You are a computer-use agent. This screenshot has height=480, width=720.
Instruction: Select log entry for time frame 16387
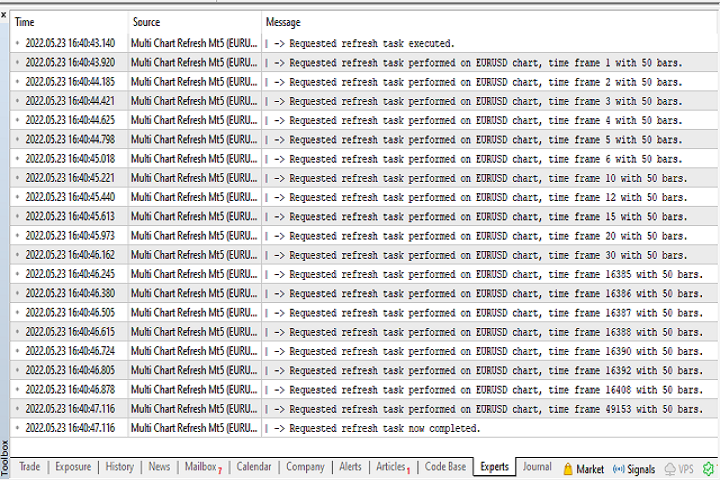pos(365,313)
